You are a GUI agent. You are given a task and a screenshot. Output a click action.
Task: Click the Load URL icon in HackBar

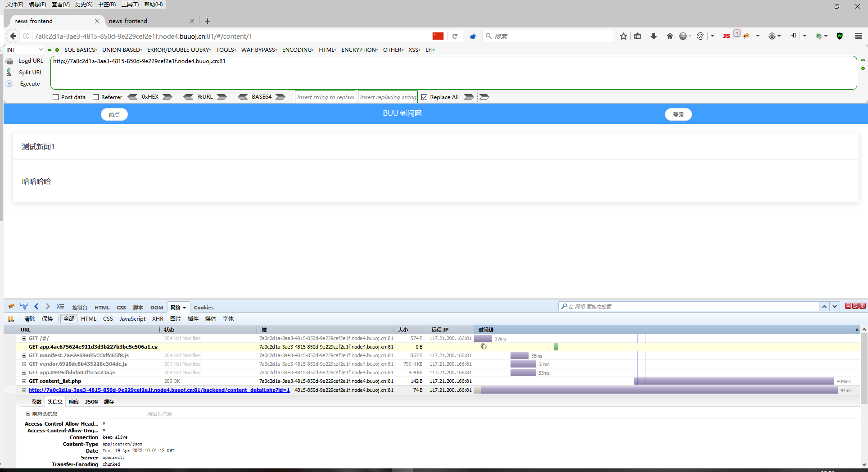(x=9, y=61)
